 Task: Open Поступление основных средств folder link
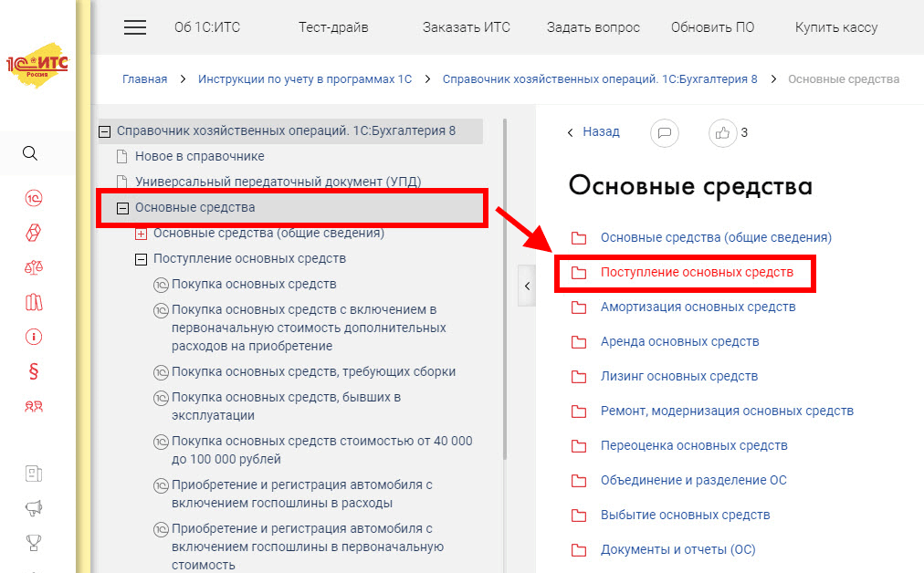tap(697, 272)
